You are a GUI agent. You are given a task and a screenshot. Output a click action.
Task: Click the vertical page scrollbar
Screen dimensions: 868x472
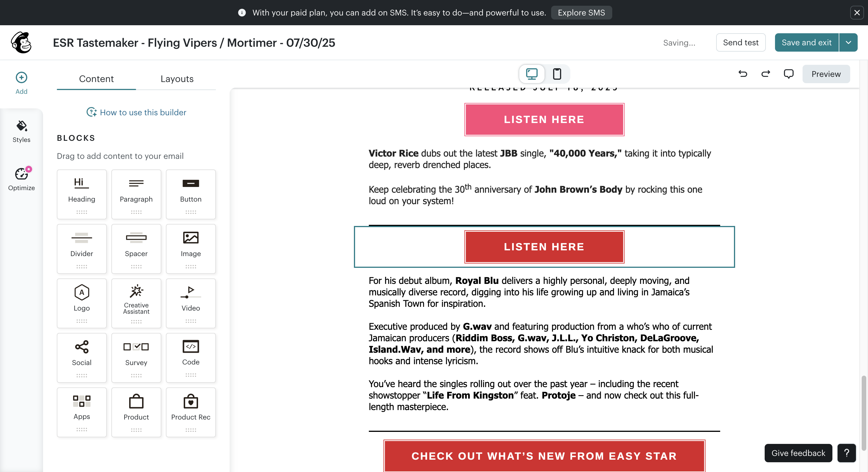click(x=864, y=413)
